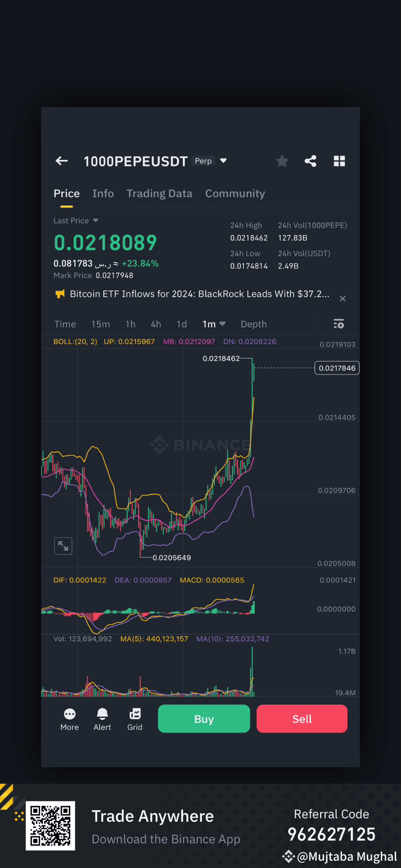
Task: Select the 1h chart interval
Action: pyautogui.click(x=130, y=324)
